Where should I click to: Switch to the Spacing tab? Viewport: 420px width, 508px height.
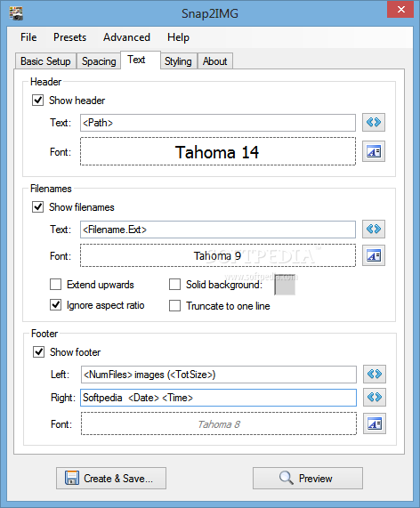coord(99,61)
